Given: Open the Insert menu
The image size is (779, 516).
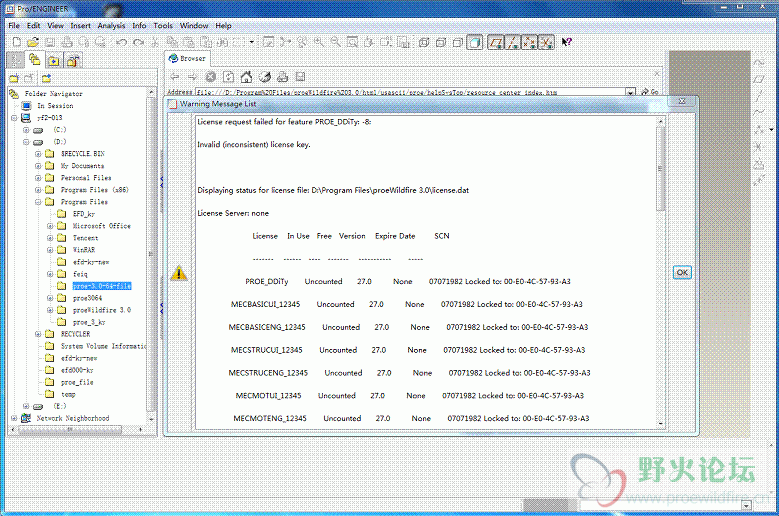Looking at the screenshot, I should [80, 26].
